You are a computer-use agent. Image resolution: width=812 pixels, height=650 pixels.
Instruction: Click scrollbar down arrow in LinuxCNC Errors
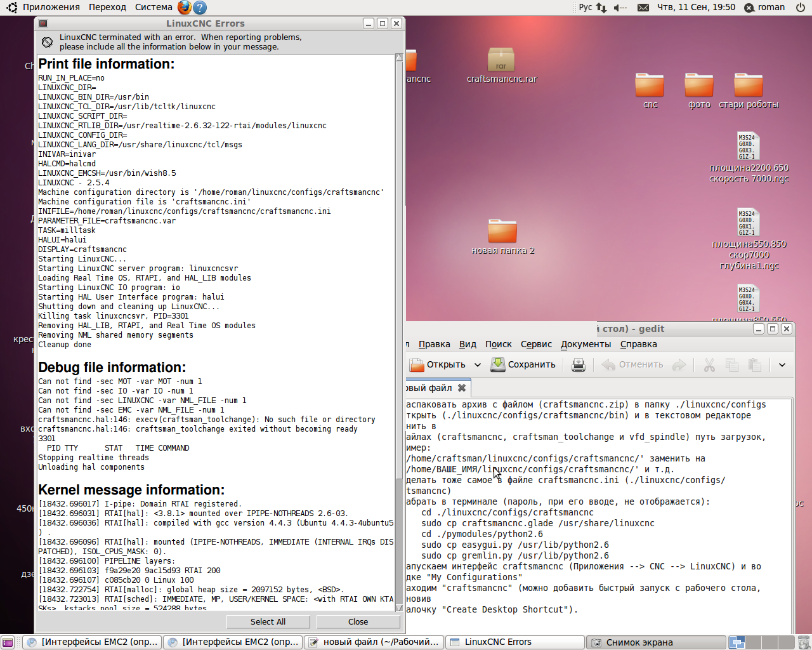point(399,608)
